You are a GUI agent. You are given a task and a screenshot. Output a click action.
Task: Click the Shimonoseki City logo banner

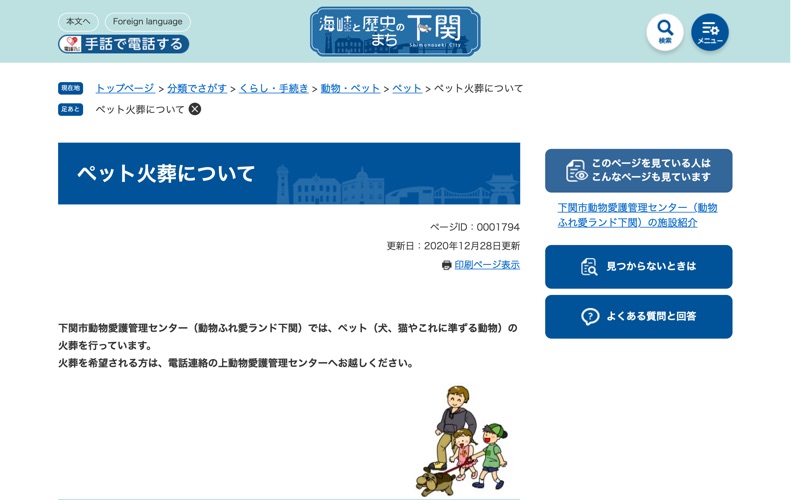395,31
